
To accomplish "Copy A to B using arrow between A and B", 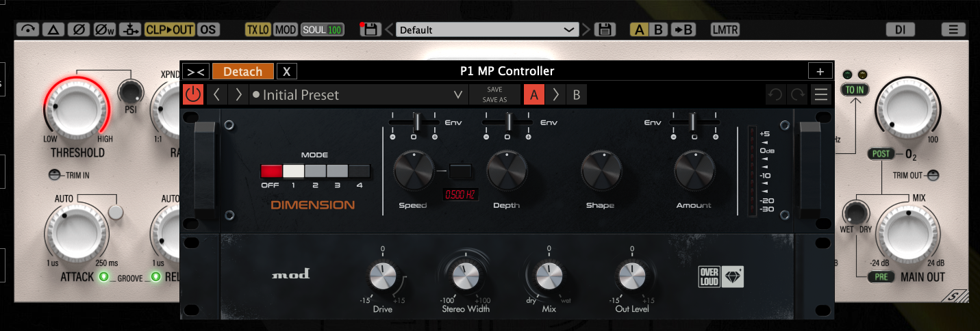I will click(x=555, y=94).
